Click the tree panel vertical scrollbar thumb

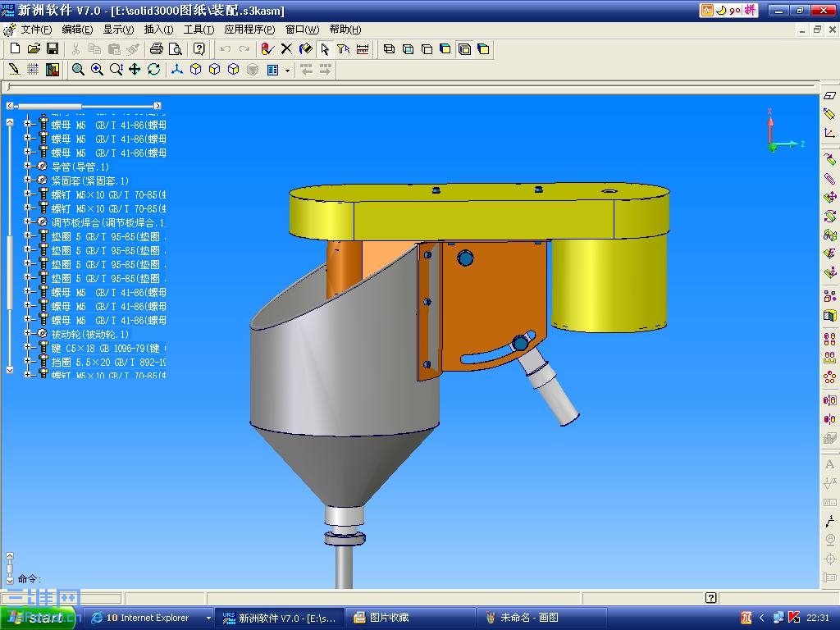10,272
